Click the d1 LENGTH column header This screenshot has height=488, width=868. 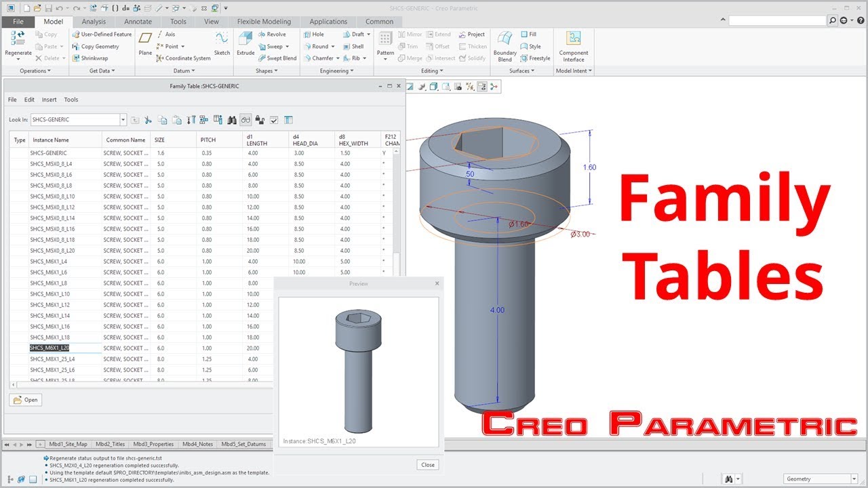(266, 140)
